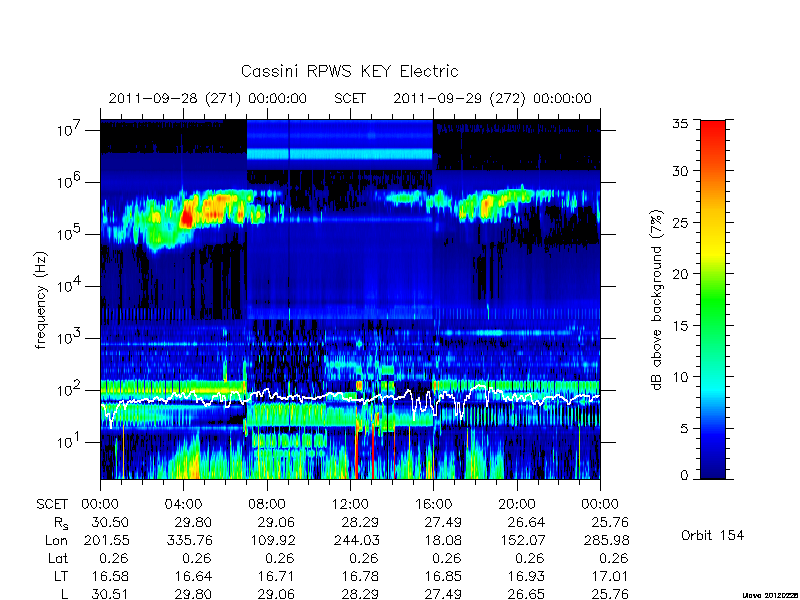Click the Rs value '30.50'

pyautogui.click(x=110, y=522)
